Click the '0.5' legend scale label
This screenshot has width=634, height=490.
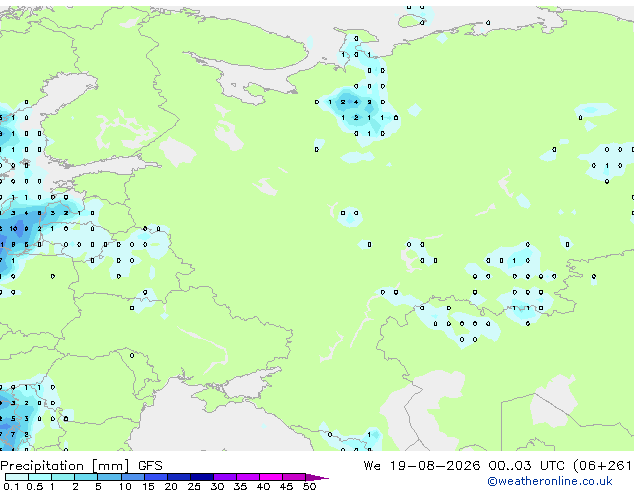pyautogui.click(x=35, y=486)
